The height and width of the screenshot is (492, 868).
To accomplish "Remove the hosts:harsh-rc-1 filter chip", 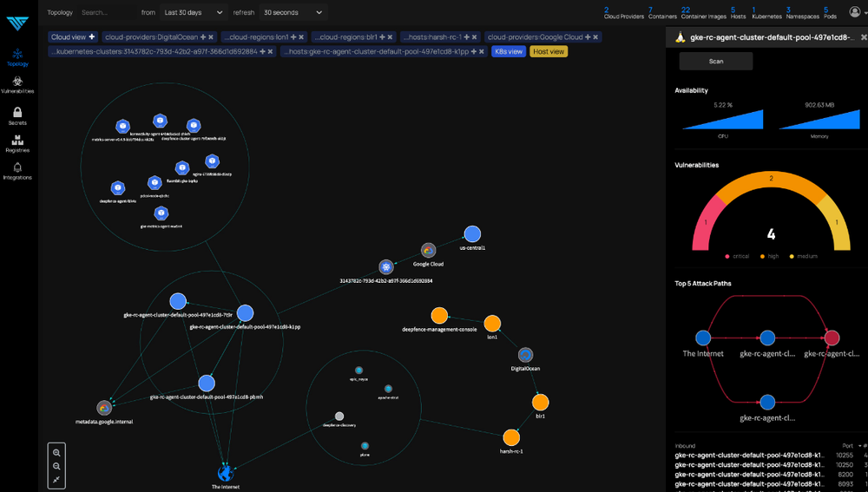I will pos(475,37).
